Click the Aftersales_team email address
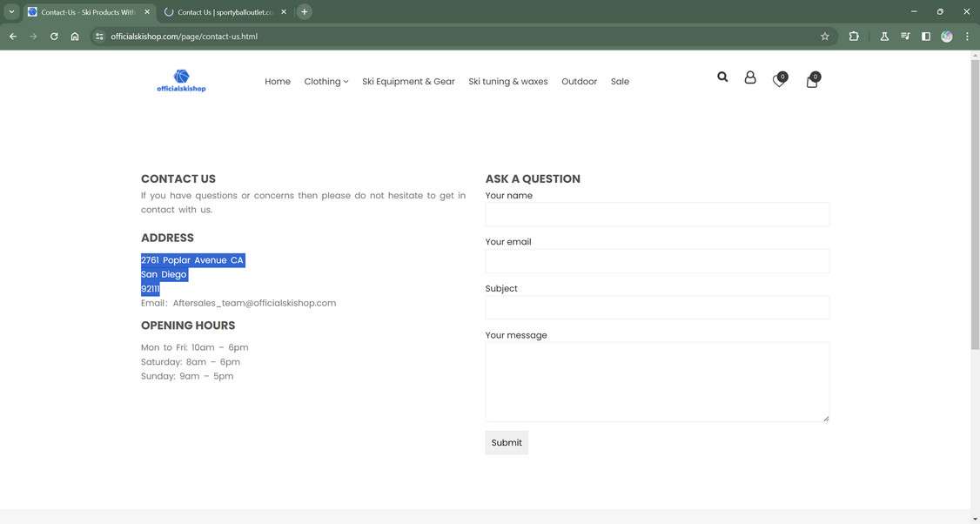The image size is (980, 524). [254, 303]
